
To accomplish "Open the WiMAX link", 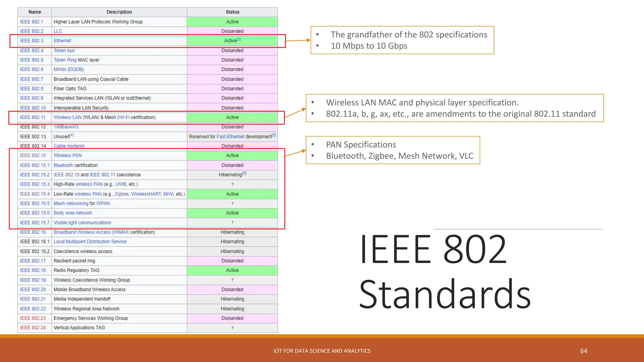I will pos(121,232).
